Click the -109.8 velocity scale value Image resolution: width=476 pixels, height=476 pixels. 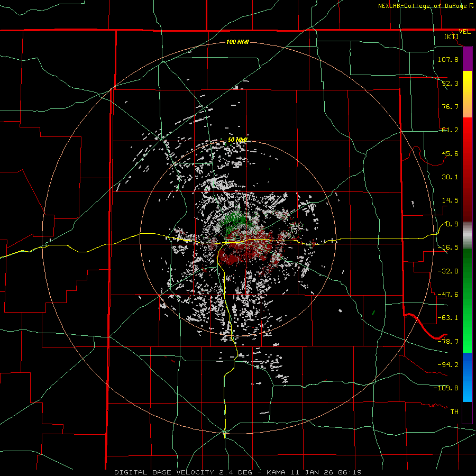click(x=446, y=388)
